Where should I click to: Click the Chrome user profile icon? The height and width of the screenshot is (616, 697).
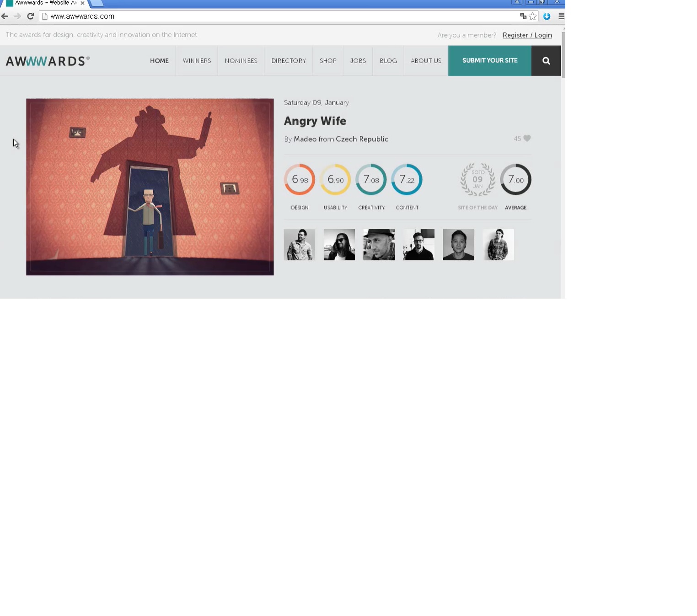pos(517,2)
